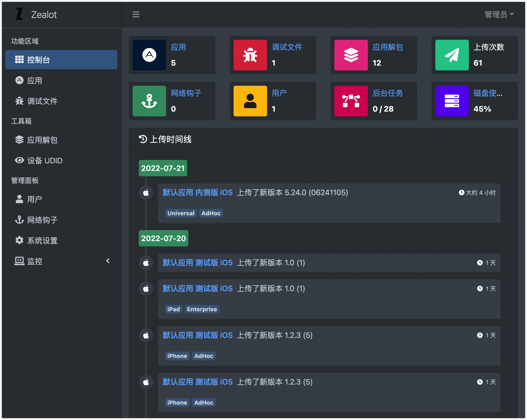Screen dimensions: 527x420
Task: Click the red bug 调试文件 card icon
Action: pos(250,55)
